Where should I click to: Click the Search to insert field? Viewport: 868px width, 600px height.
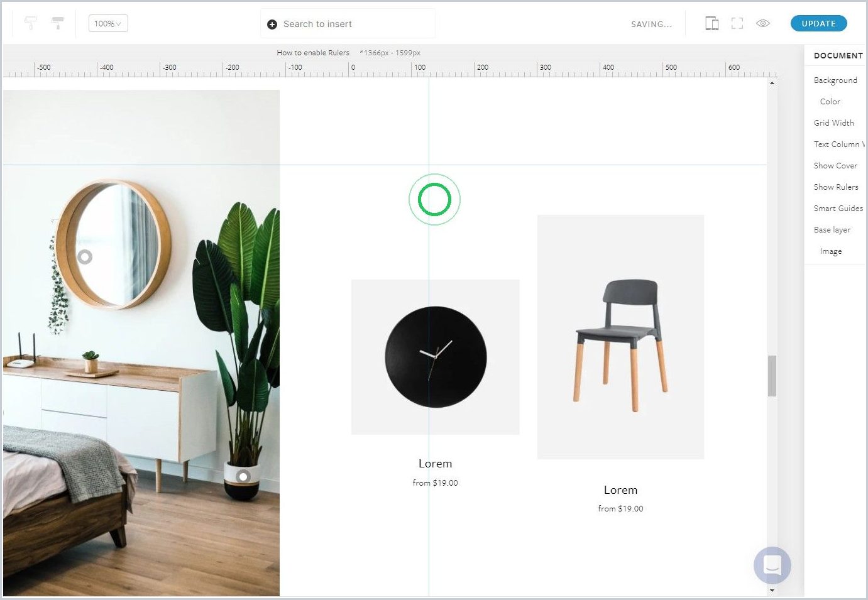pyautogui.click(x=348, y=24)
